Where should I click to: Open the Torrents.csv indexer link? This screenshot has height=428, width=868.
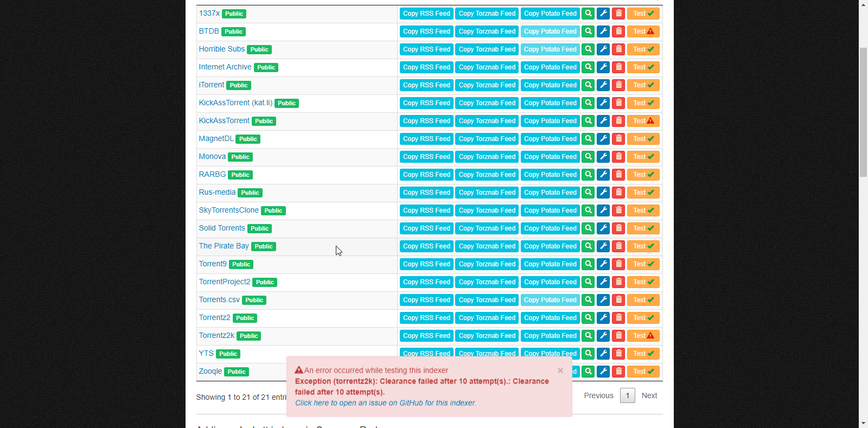[219, 299]
